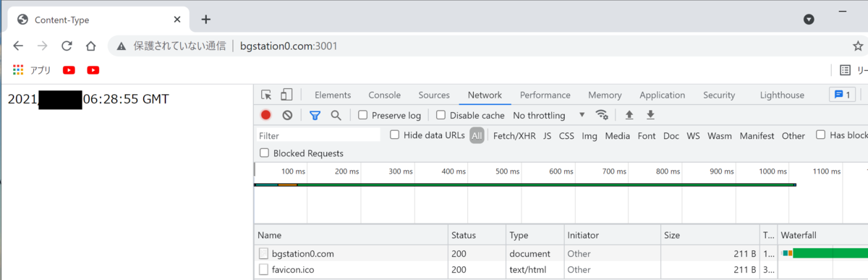Open a new browser tab
The width and height of the screenshot is (868, 280).
(x=206, y=20)
